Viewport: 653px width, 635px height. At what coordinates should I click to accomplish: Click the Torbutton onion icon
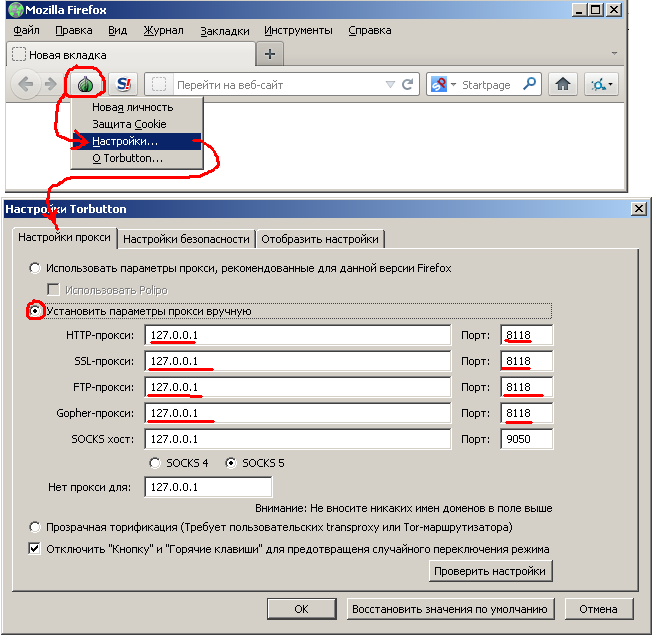pos(85,85)
